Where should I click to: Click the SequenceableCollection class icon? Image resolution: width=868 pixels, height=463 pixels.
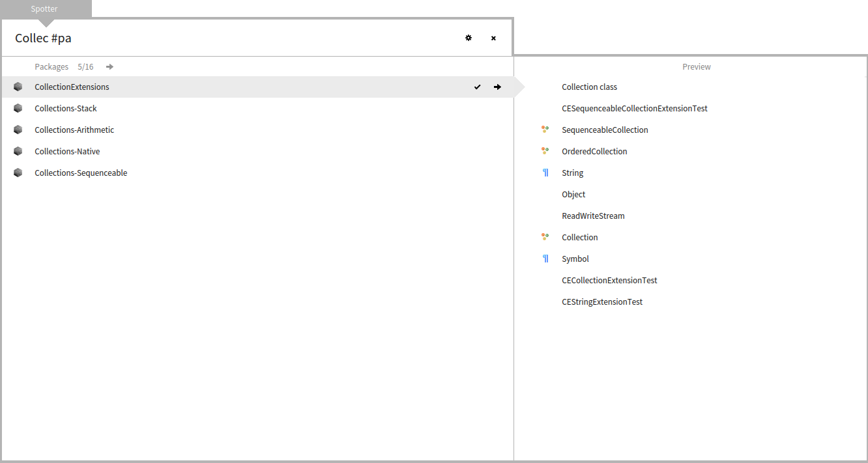pyautogui.click(x=545, y=130)
